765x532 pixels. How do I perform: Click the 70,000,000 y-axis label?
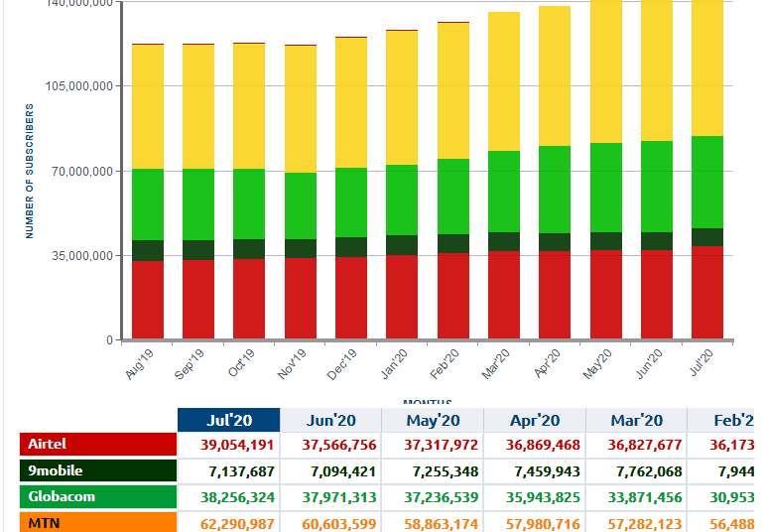(x=82, y=171)
